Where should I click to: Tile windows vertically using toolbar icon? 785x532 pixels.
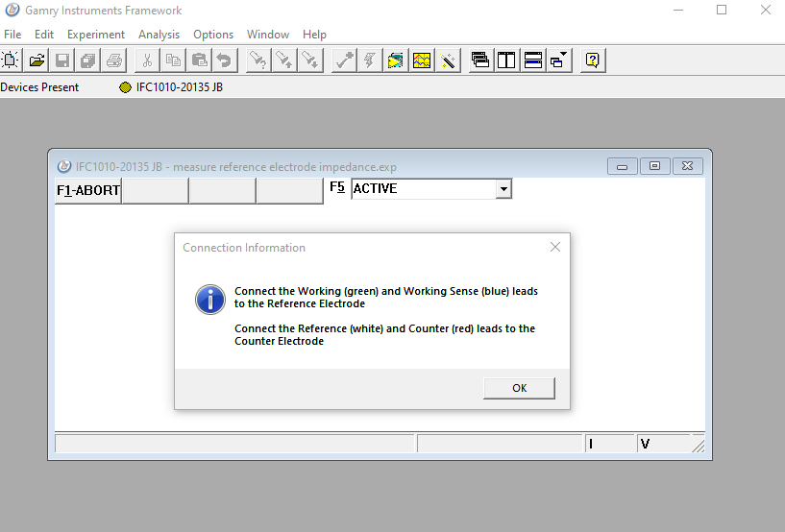coord(506,60)
